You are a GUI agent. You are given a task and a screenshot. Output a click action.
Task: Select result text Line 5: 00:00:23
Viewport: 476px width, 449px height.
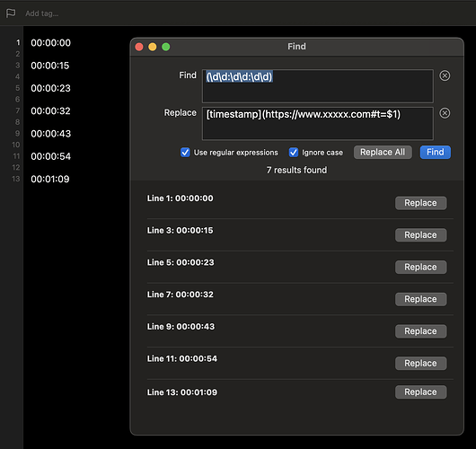[181, 262]
